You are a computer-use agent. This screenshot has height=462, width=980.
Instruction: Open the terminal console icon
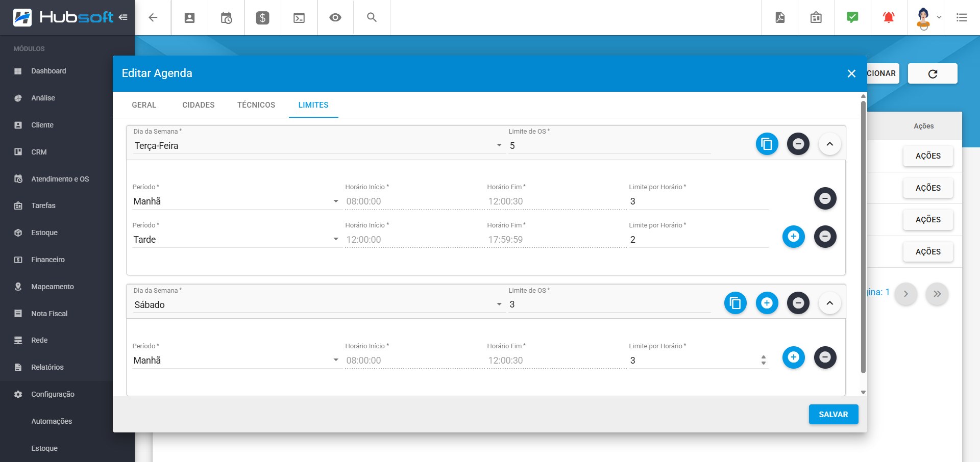pyautogui.click(x=299, y=17)
